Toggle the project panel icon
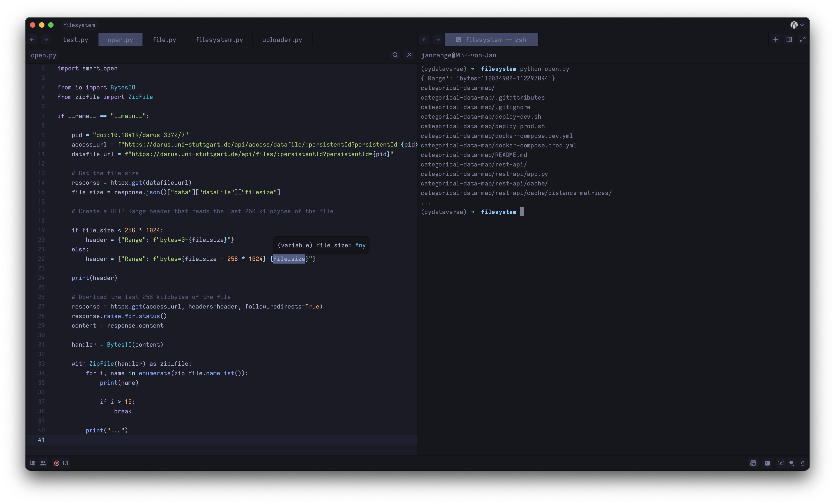 pyautogui.click(x=32, y=463)
